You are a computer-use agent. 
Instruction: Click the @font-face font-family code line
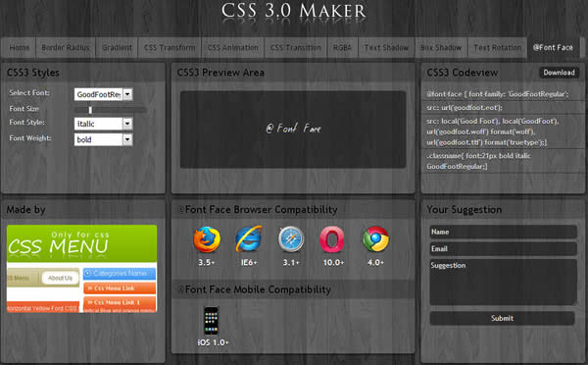pos(498,94)
